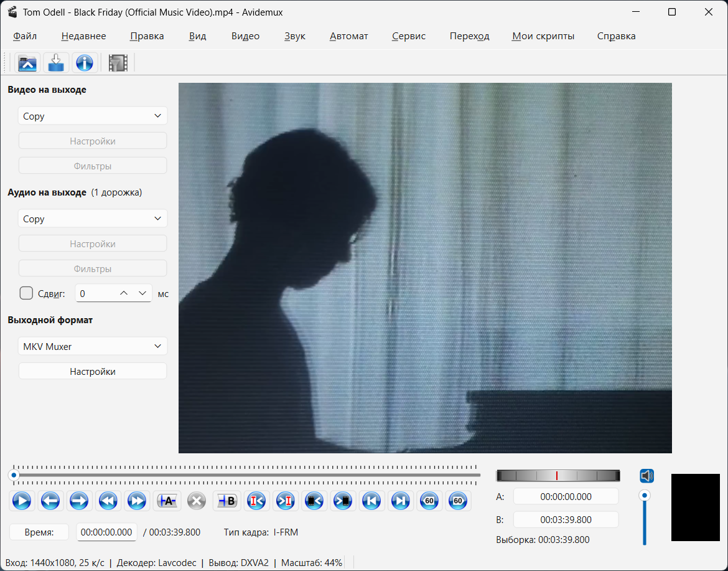The height and width of the screenshot is (571, 728).
Task: Click the Время button
Action: tap(39, 532)
